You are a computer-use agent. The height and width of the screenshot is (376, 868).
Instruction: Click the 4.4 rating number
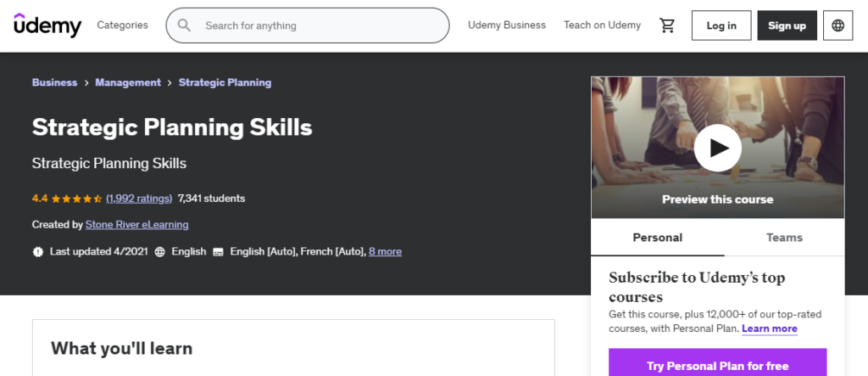pyautogui.click(x=40, y=199)
